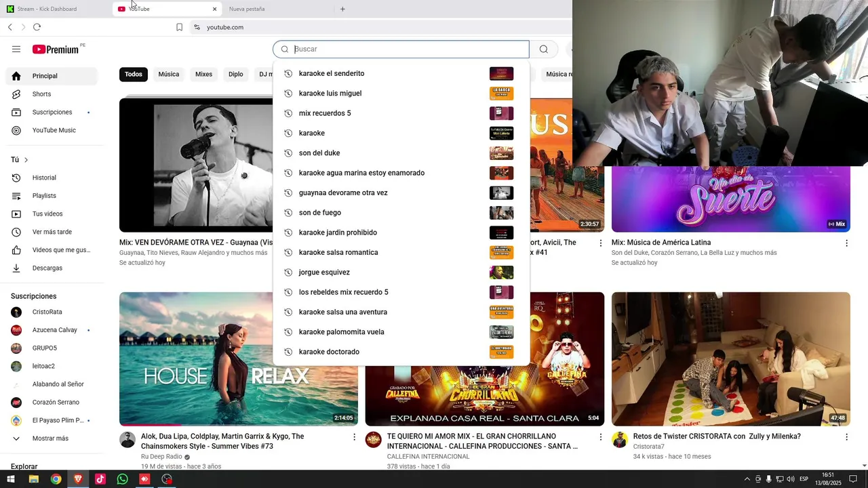Reload the page with browser refresh icon
The width and height of the screenshot is (868, 488).
click(37, 27)
